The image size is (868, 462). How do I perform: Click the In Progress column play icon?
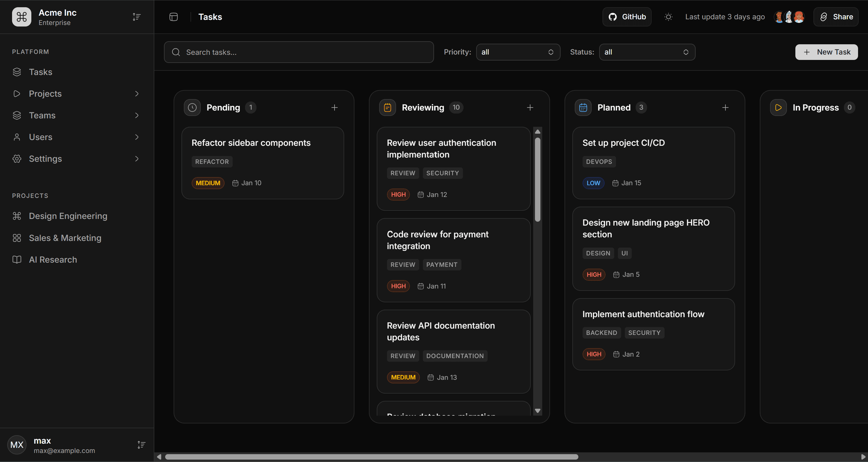[778, 108]
